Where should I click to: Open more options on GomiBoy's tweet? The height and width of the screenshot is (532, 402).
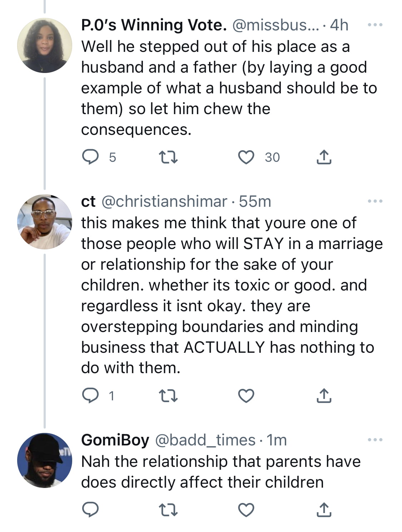(375, 440)
